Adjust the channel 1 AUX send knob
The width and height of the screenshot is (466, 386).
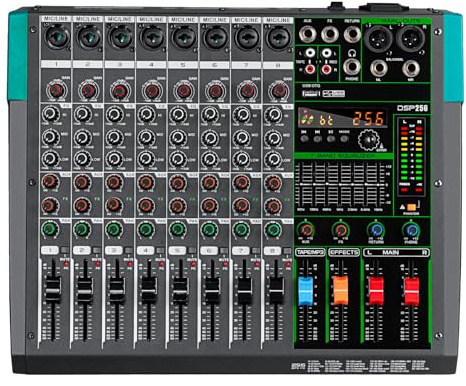[x=50, y=182]
